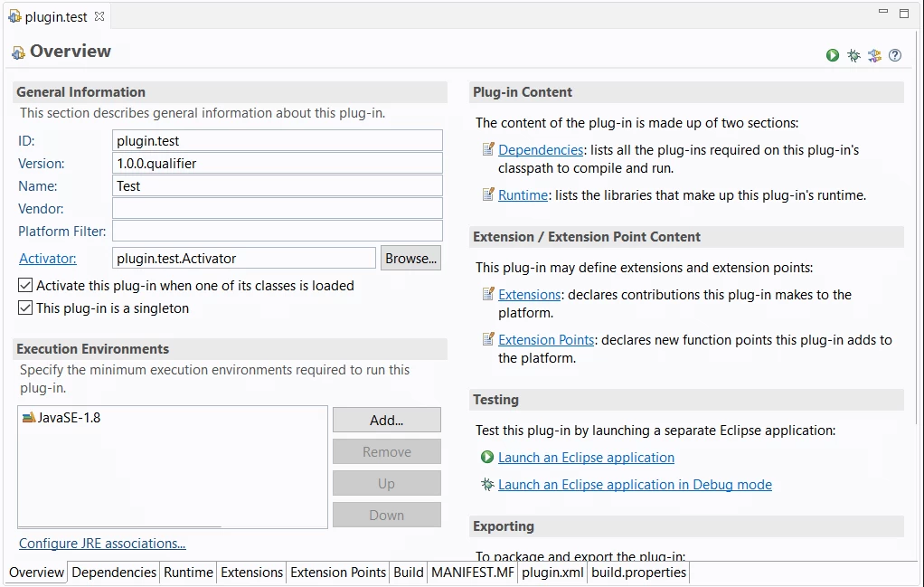Follow the Dependencies hyperlink

(x=541, y=150)
